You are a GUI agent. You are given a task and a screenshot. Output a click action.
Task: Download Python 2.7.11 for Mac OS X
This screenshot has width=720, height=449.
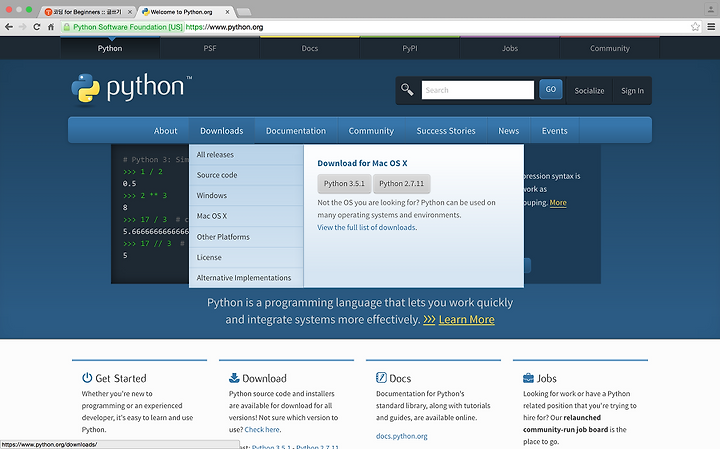402,184
